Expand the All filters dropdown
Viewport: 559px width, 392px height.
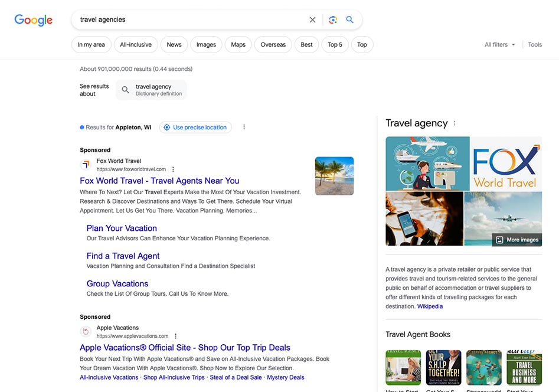[x=500, y=45]
